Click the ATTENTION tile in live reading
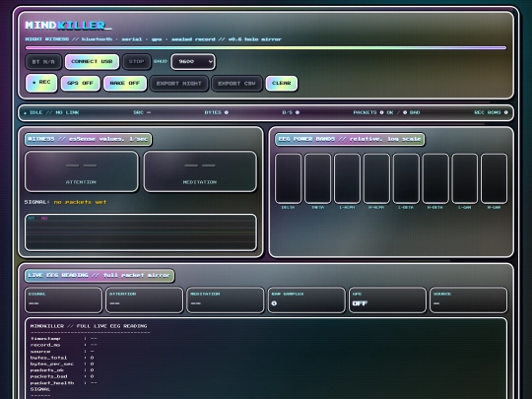 (x=144, y=299)
